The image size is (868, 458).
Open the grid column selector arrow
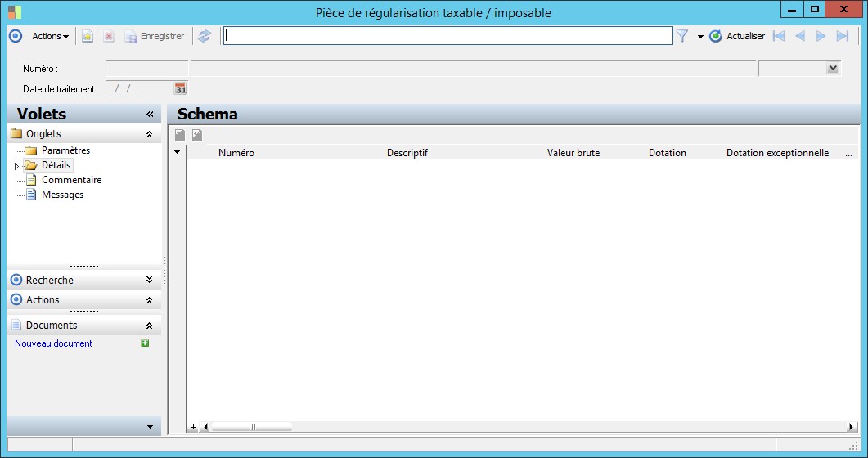(x=178, y=152)
